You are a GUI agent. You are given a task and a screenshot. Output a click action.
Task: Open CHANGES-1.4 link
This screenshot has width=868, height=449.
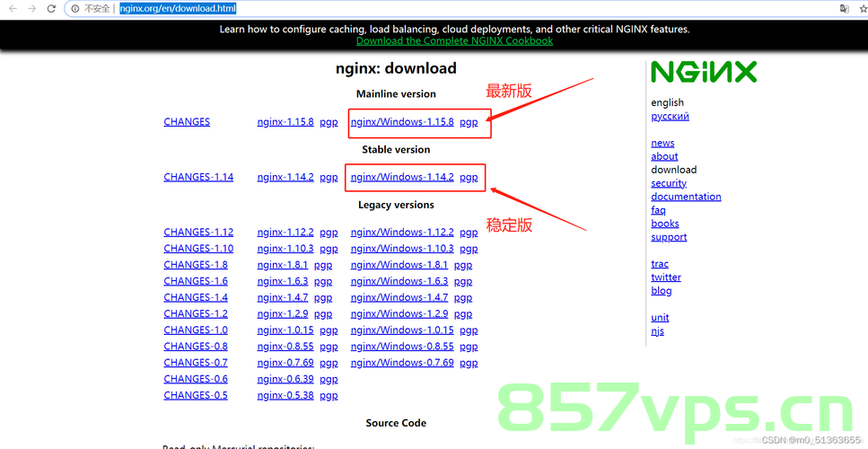point(196,297)
